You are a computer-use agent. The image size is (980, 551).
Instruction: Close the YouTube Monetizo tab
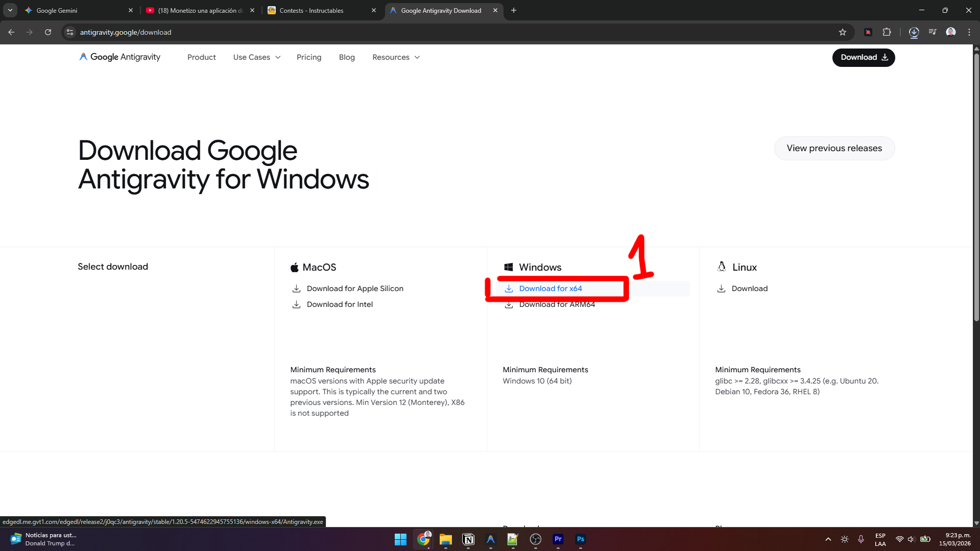click(x=252, y=10)
